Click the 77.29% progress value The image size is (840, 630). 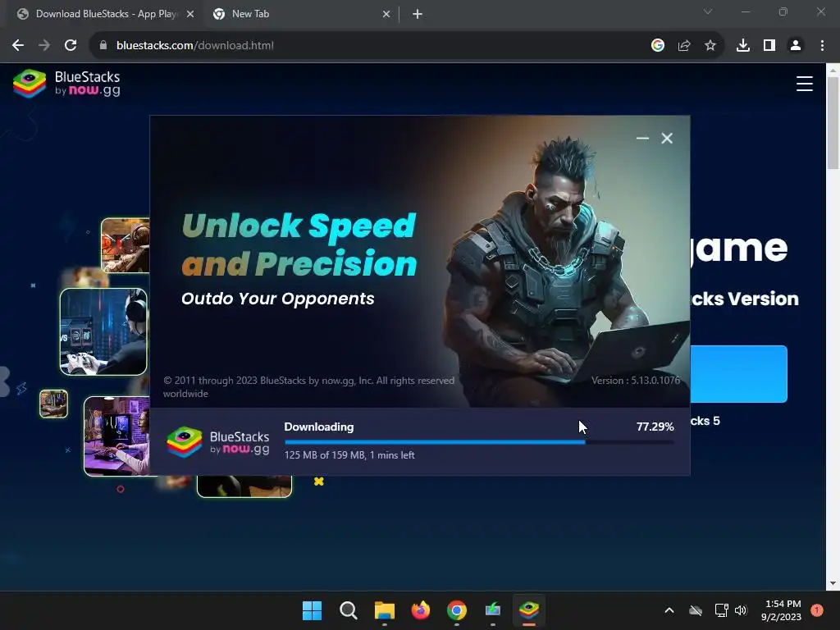point(655,427)
